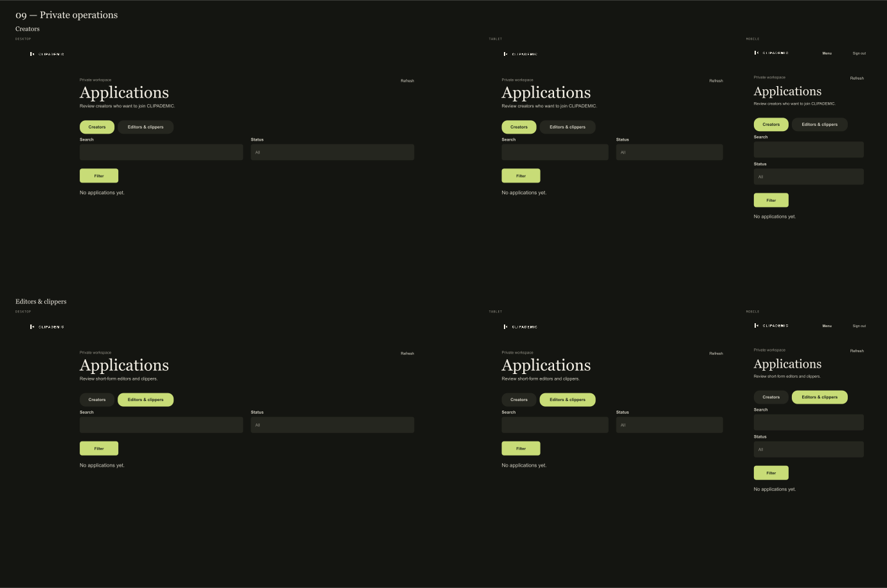Click Filter button in Creators section mobile frame

pos(771,200)
